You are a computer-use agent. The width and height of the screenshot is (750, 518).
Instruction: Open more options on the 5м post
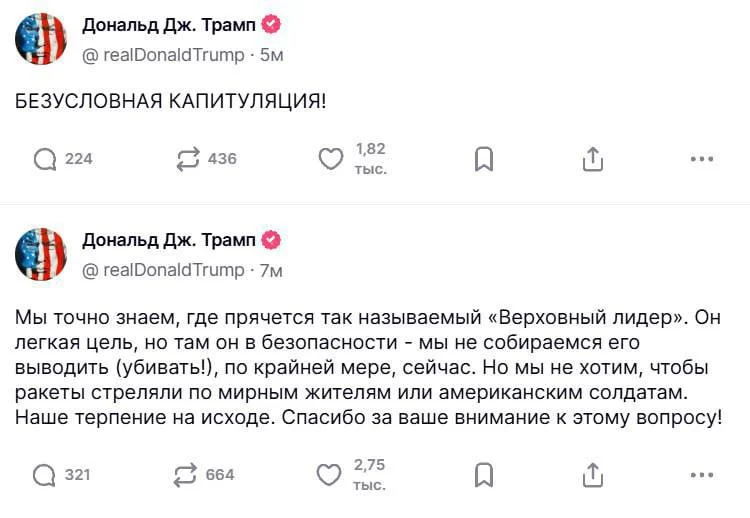coord(702,159)
